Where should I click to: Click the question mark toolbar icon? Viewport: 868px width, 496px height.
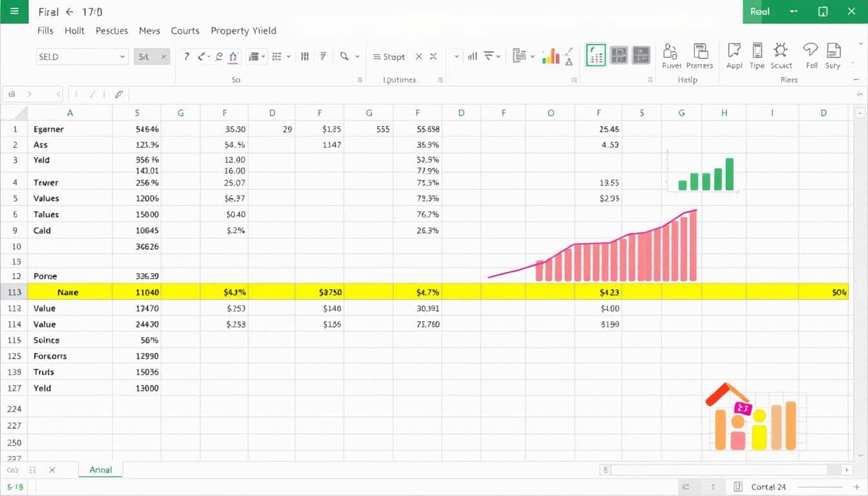[187, 57]
